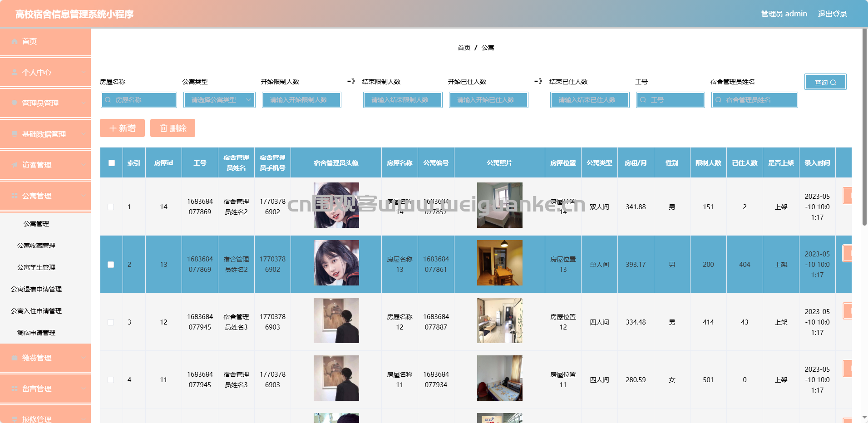The image size is (868, 423).
Task: Click search icon in 宿舍管理员姓名 field
Action: 719,100
